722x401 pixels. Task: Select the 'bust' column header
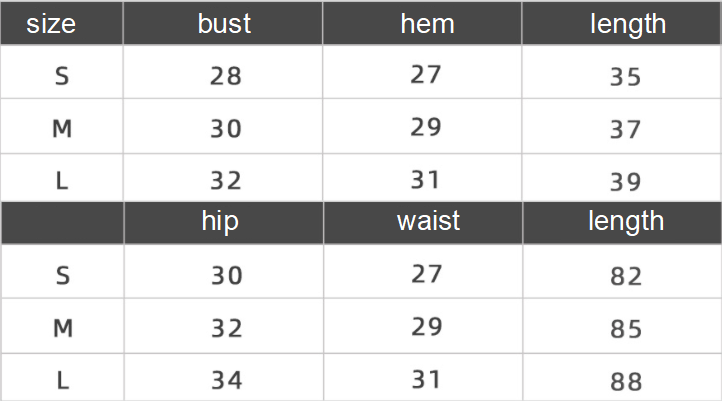[224, 23]
